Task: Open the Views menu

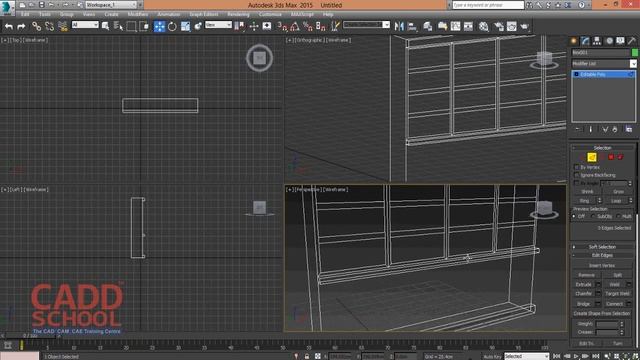Action: 89,14
